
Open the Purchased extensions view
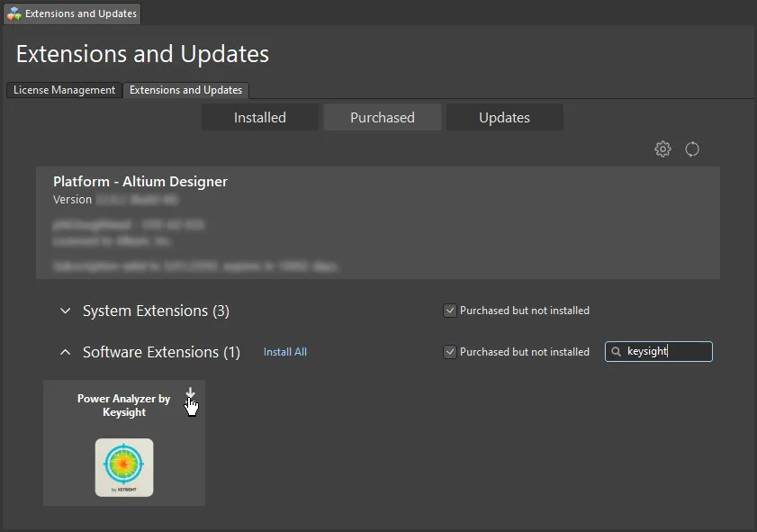(383, 117)
